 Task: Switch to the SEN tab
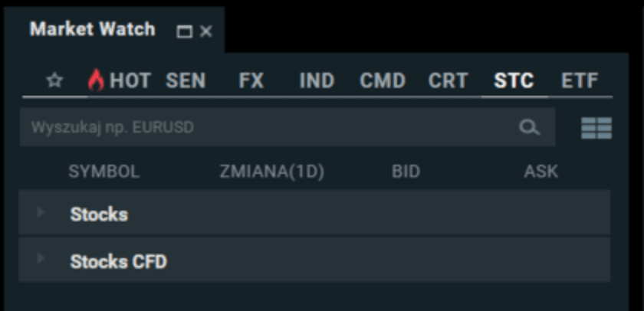pos(186,81)
